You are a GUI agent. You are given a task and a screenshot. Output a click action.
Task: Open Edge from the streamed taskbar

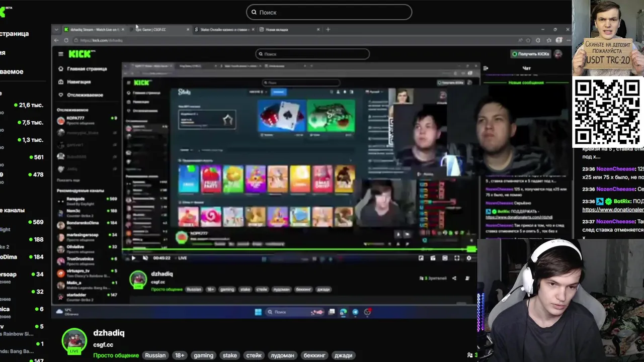pyautogui.click(x=343, y=312)
